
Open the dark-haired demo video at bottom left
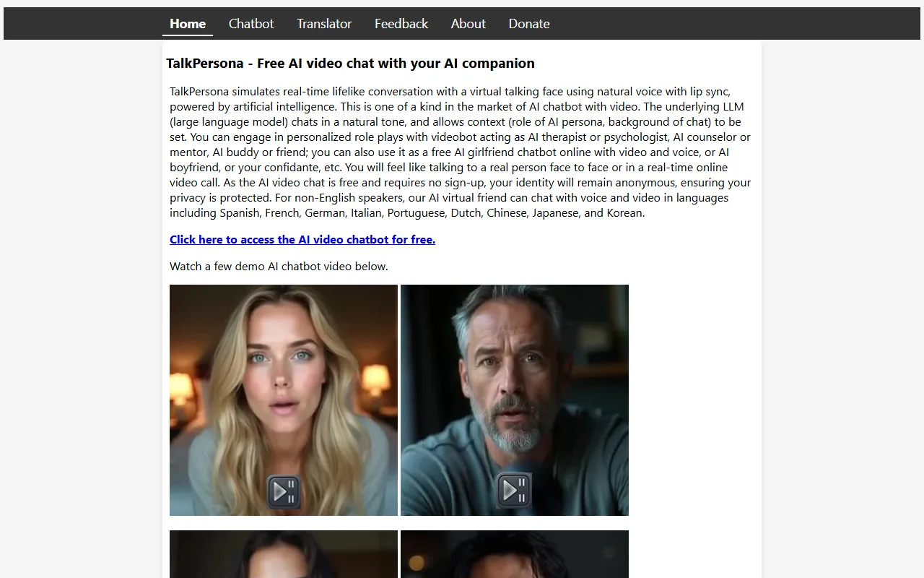[x=284, y=554]
